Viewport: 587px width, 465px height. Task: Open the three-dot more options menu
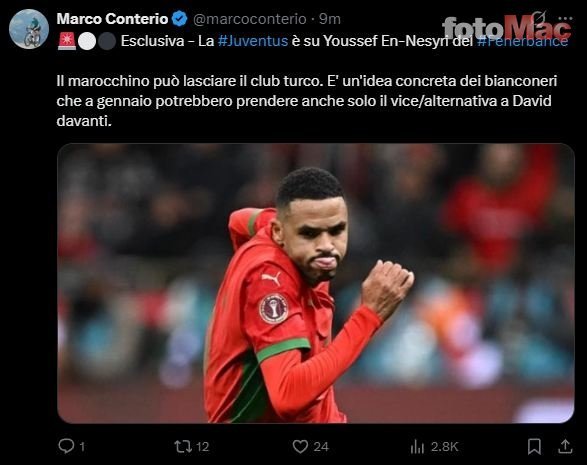tap(565, 18)
